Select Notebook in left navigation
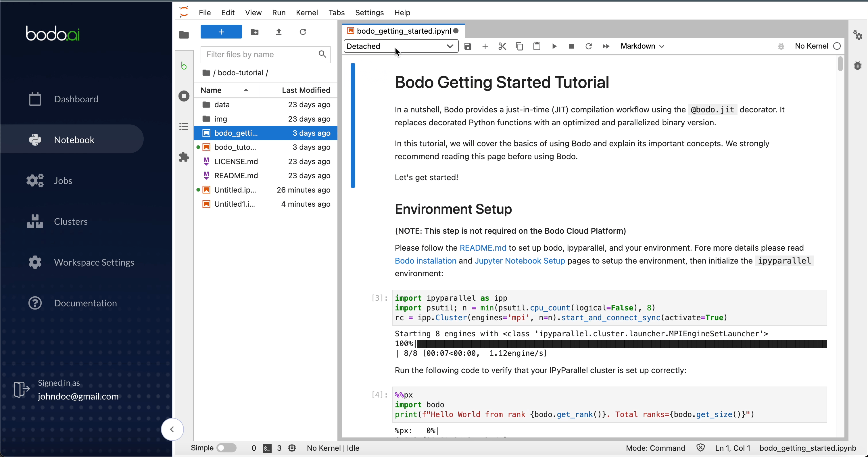This screenshot has height=457, width=868. pos(72,139)
